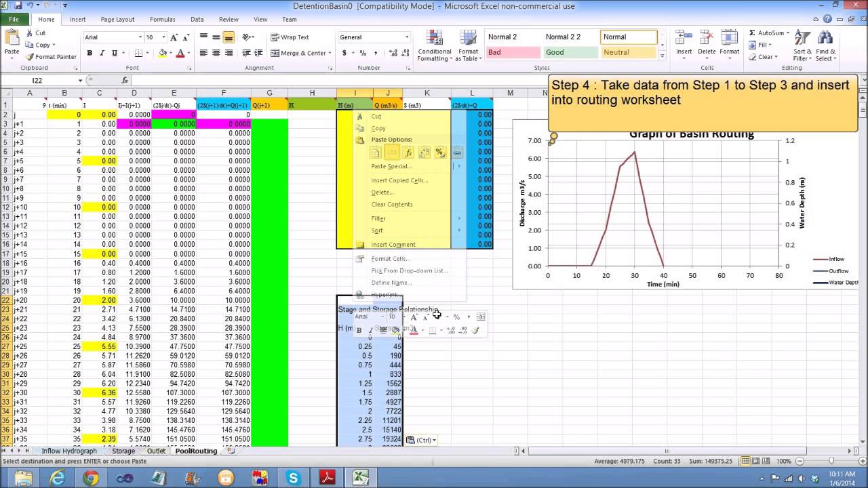Switch to the Formulas tab
The height and width of the screenshot is (488, 868).
click(x=163, y=20)
